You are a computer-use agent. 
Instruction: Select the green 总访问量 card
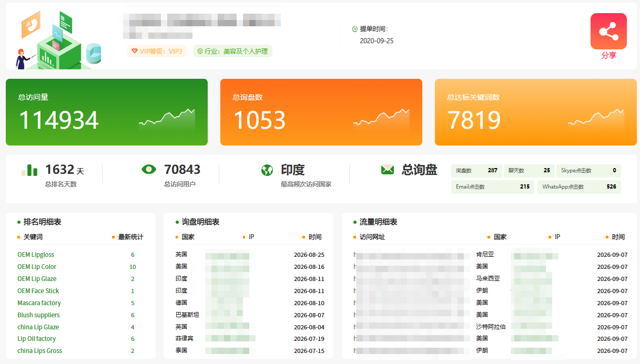[x=107, y=112]
